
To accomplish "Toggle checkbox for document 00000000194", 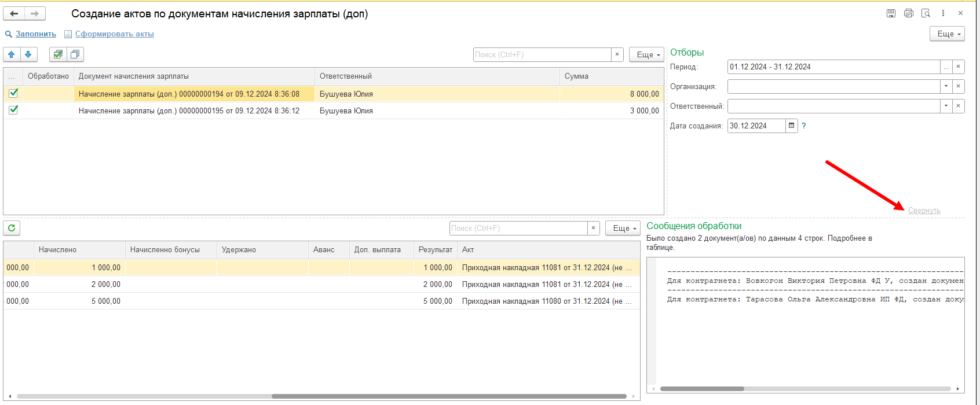I will point(13,93).
